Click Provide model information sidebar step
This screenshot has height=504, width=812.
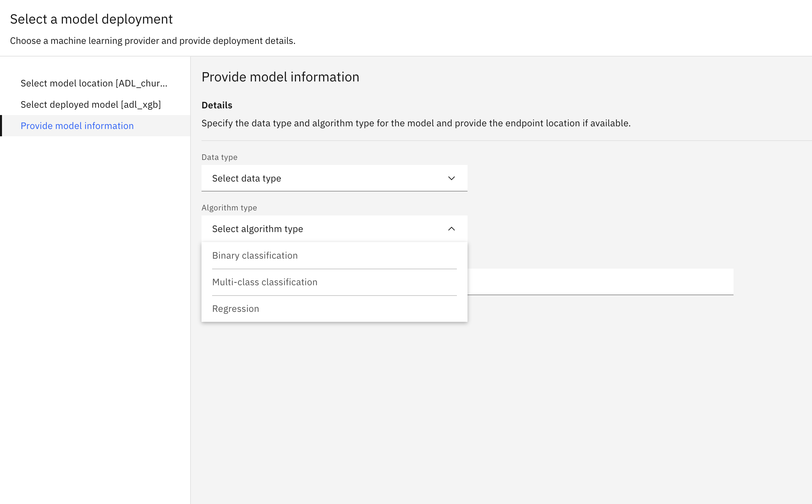(77, 126)
